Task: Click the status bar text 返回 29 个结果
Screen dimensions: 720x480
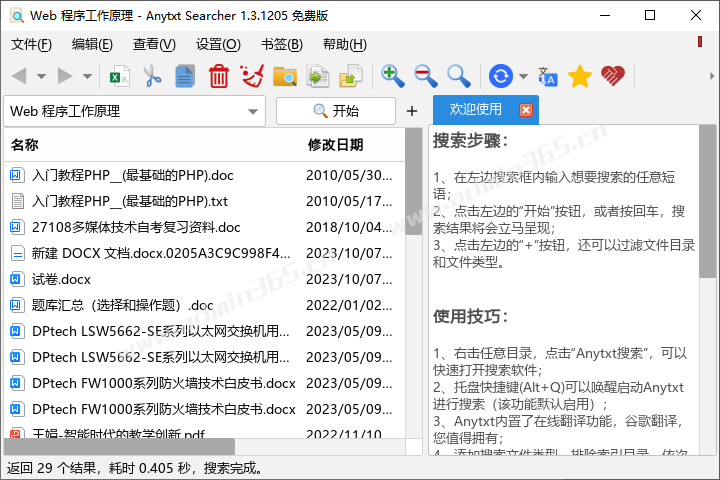Action: [51, 468]
